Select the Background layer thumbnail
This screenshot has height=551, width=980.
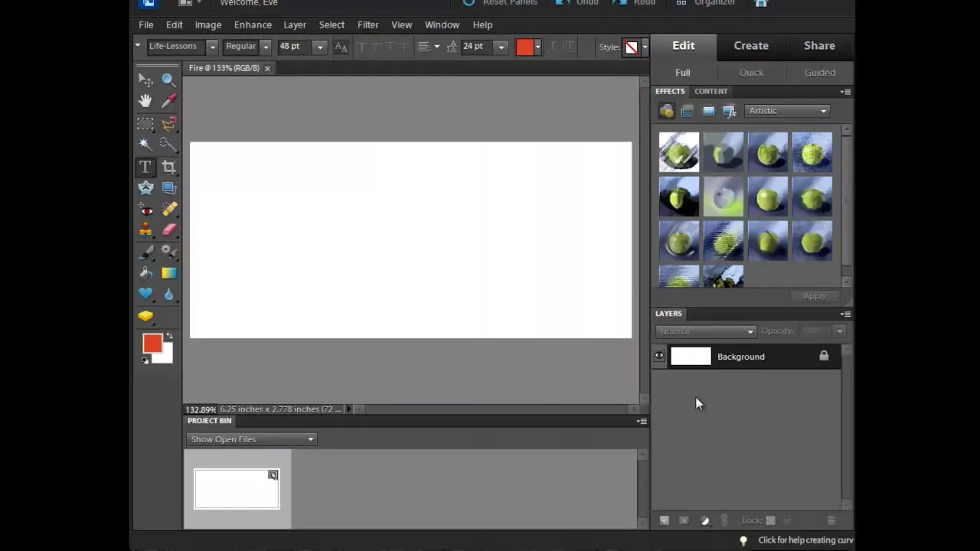(x=691, y=356)
